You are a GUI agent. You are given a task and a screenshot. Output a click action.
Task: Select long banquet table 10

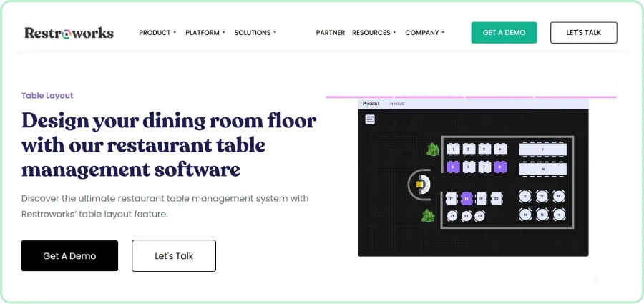click(542, 170)
